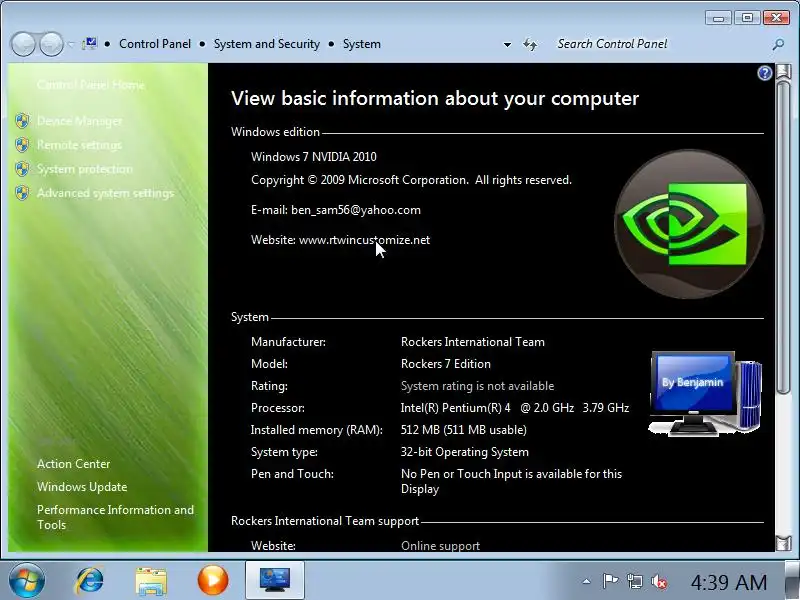Click the website text www.rtwincustomize.net
800x600 pixels.
364,240
